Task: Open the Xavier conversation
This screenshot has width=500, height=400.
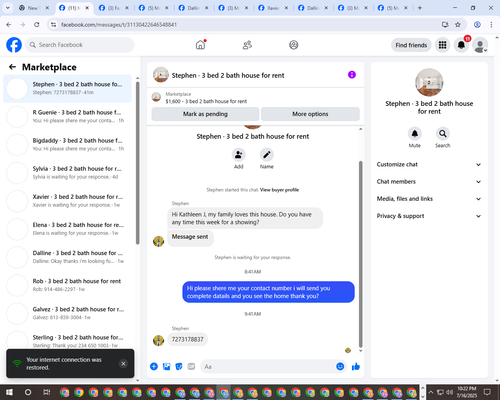Action: pos(67,201)
